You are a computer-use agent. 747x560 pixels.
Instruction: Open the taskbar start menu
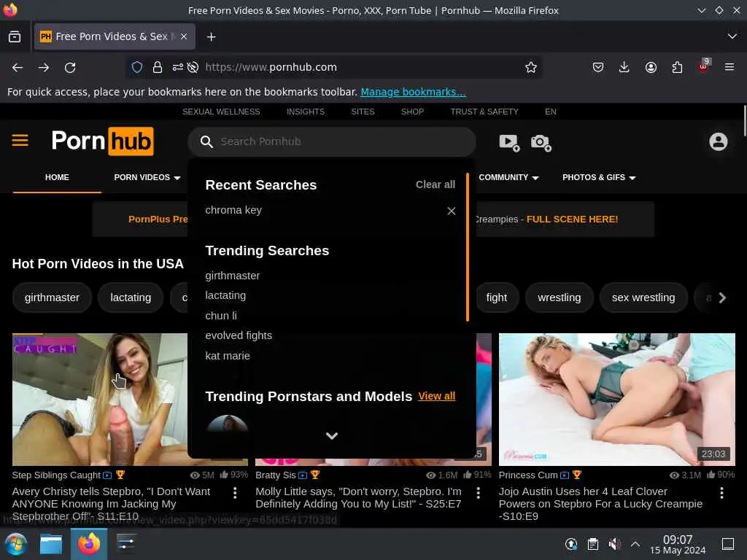click(16, 544)
